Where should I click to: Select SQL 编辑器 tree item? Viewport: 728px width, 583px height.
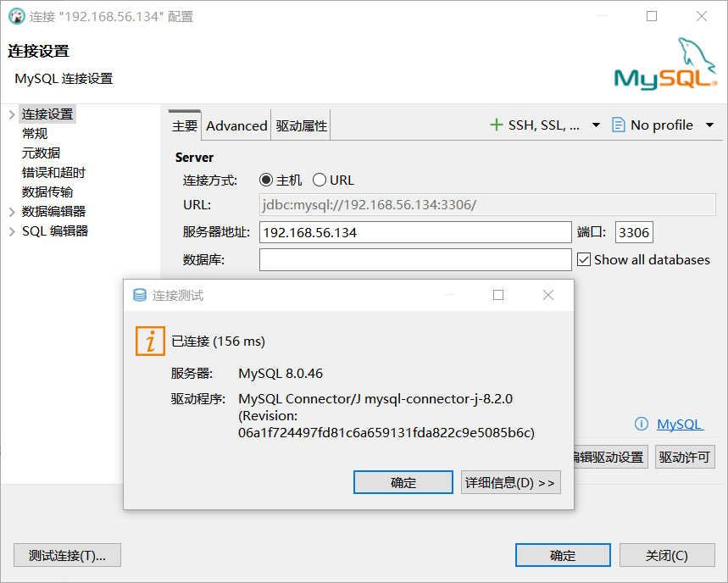click(x=55, y=231)
